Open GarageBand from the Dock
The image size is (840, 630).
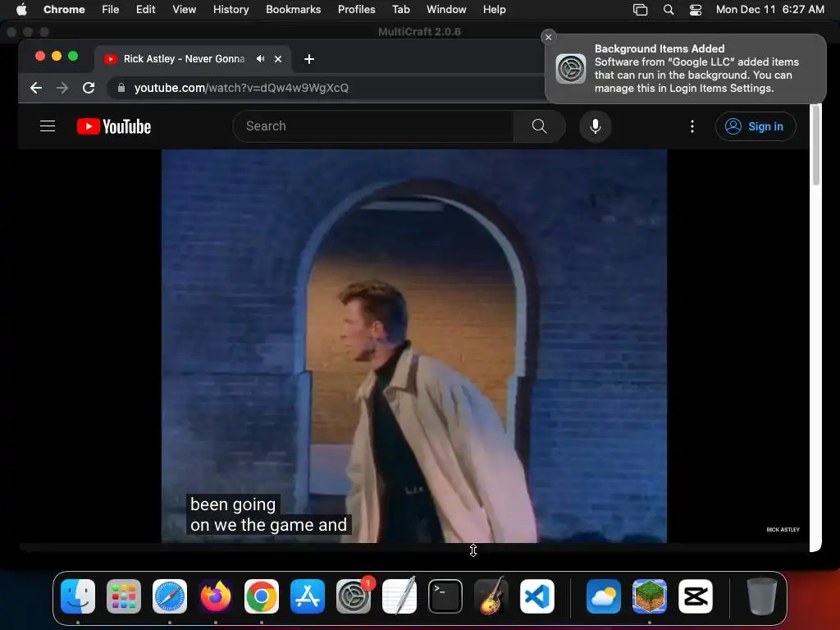(x=491, y=596)
